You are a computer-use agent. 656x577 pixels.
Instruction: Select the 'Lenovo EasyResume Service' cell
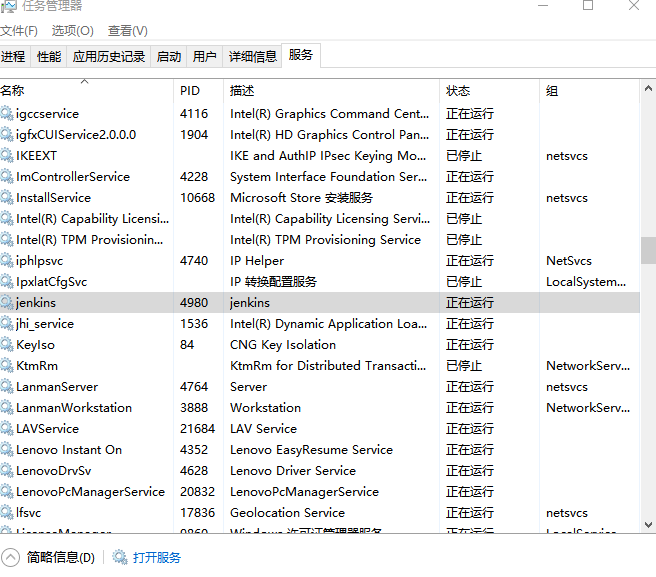pos(311,449)
